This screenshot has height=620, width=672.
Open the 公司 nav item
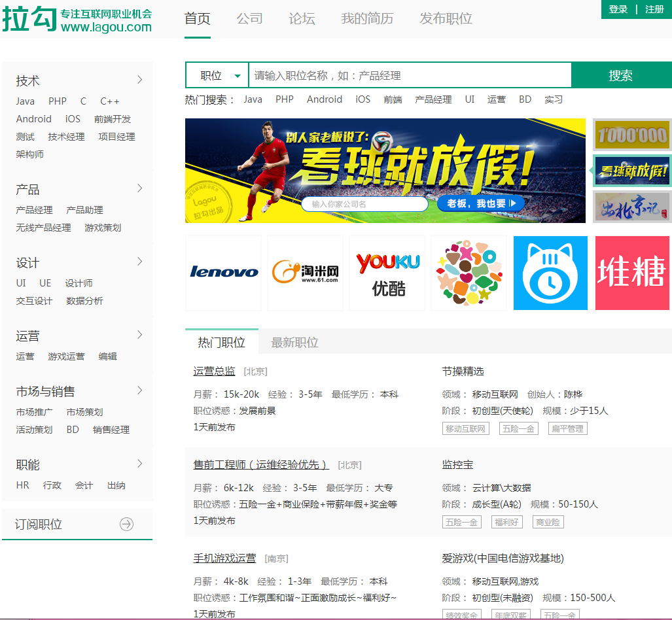[x=249, y=18]
